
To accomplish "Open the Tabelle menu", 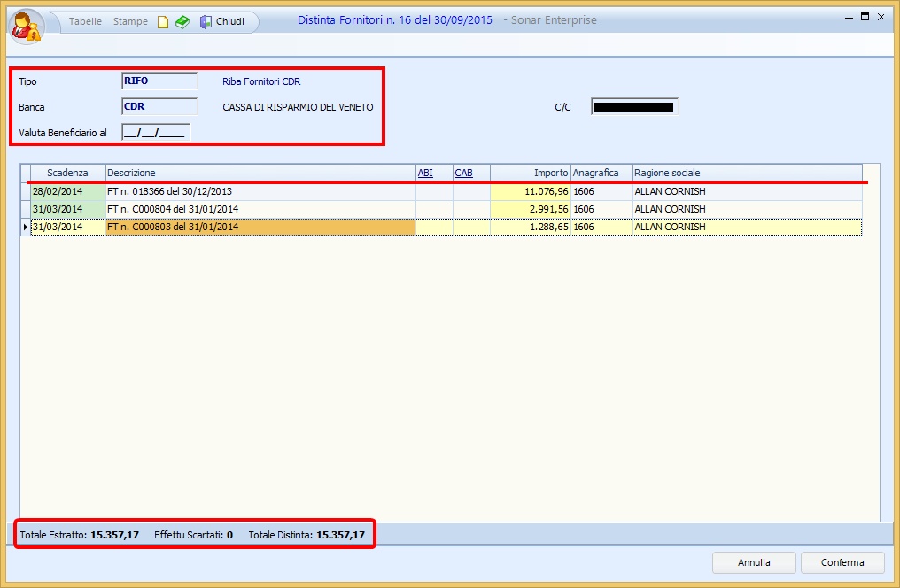I will (x=85, y=21).
